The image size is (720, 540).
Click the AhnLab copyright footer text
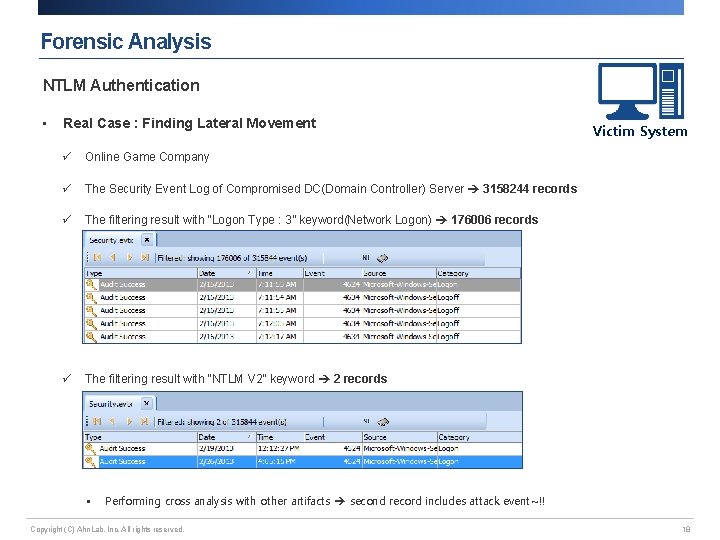[x=107, y=529]
